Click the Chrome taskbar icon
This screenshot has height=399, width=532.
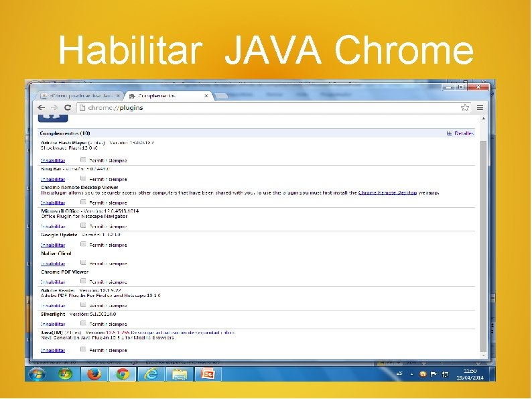pos(123,374)
